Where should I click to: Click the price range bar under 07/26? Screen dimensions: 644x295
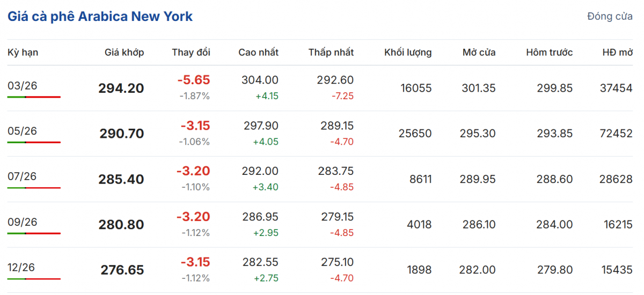tap(34, 188)
